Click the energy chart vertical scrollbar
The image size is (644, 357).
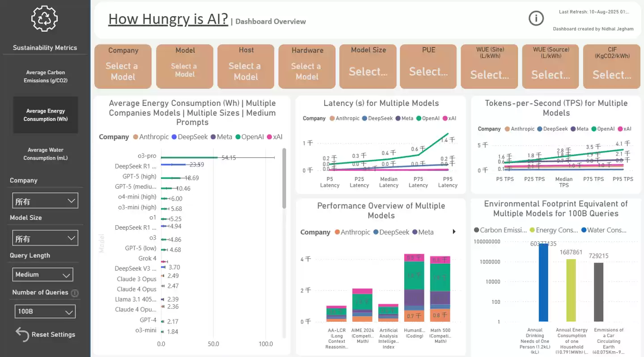[284, 179]
